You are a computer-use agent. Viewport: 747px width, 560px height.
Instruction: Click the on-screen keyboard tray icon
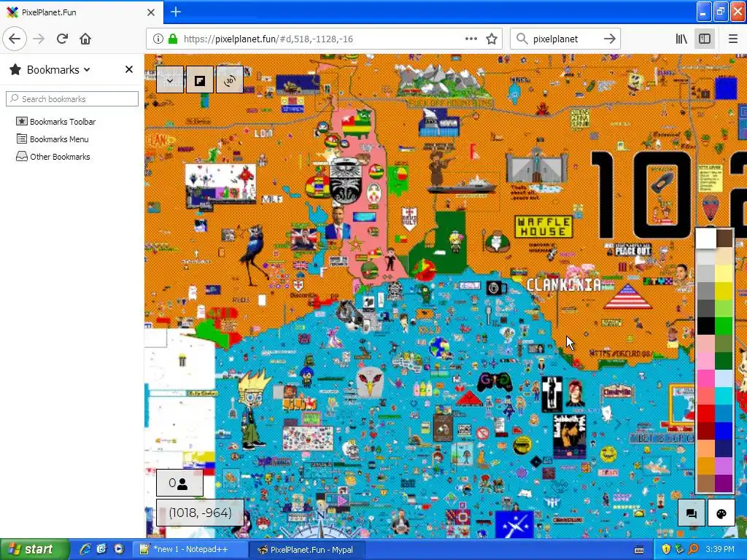click(639, 550)
